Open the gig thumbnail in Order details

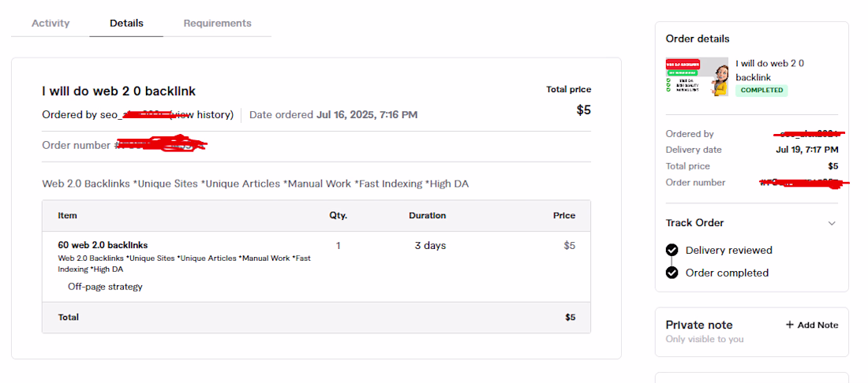[697, 76]
